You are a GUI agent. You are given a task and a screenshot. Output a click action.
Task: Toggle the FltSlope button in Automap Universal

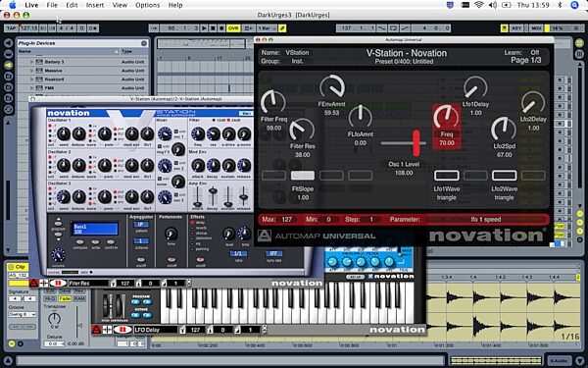click(303, 176)
